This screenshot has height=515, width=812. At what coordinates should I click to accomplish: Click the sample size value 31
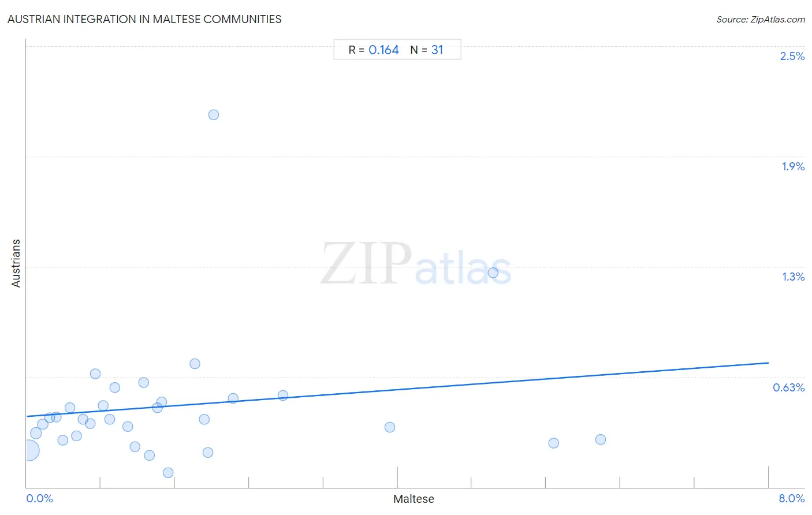[x=437, y=50]
